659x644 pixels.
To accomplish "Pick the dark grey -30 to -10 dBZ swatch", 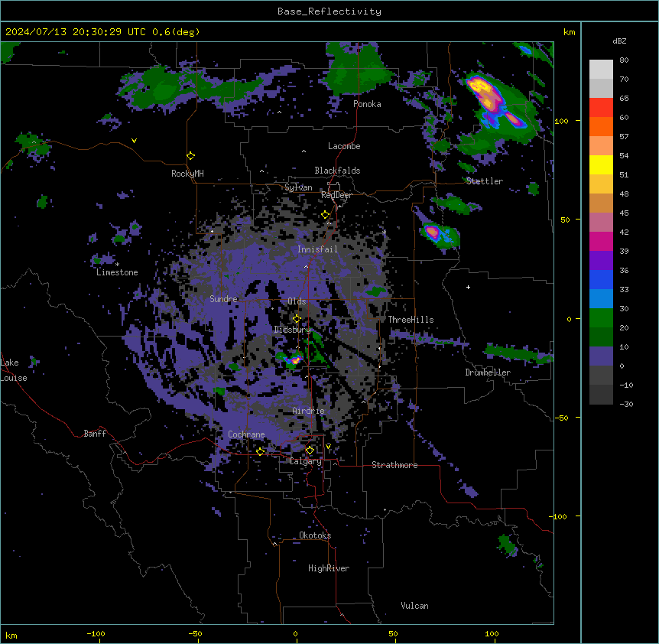I will 601,395.
